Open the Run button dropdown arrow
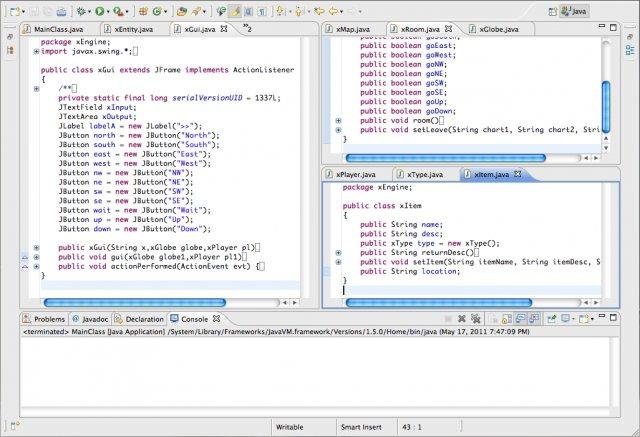This screenshot has width=640, height=437. point(108,12)
